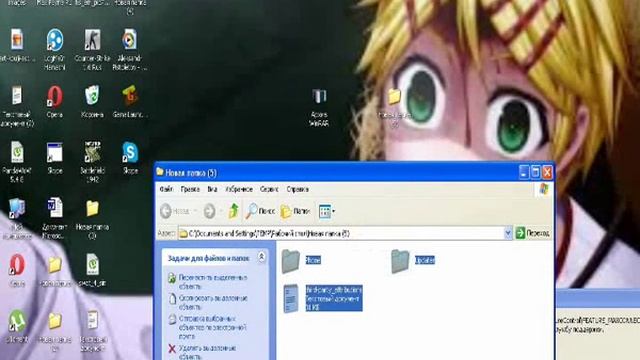Viewport: 640px width, 360px height.
Task: Select the Opera icon beside Корзина
Action: (x=55, y=96)
